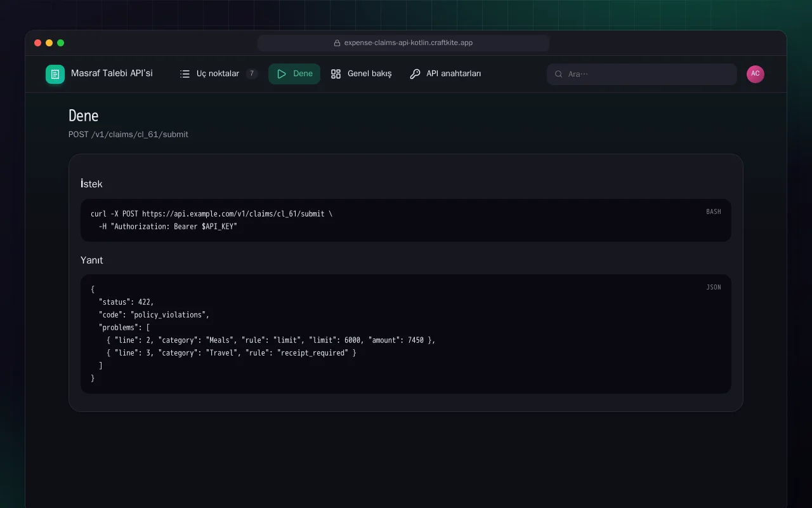Click the JSON label on the response block
The width and height of the screenshot is (812, 508).
pyautogui.click(x=714, y=287)
